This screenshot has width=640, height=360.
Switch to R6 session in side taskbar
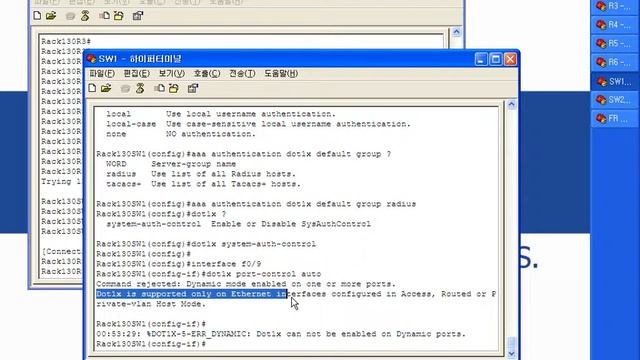coord(615,62)
